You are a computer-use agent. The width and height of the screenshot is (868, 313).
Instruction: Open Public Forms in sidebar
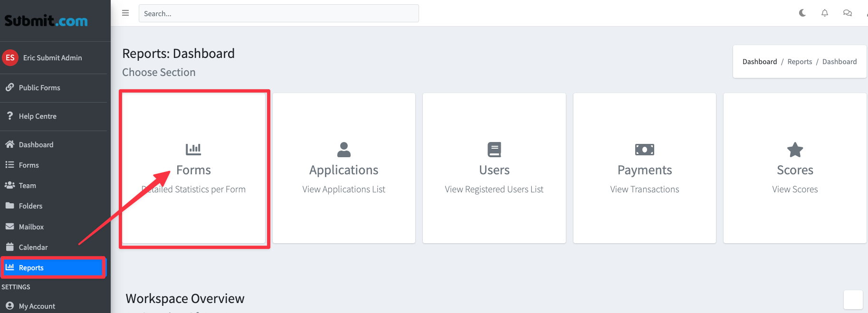(x=39, y=88)
